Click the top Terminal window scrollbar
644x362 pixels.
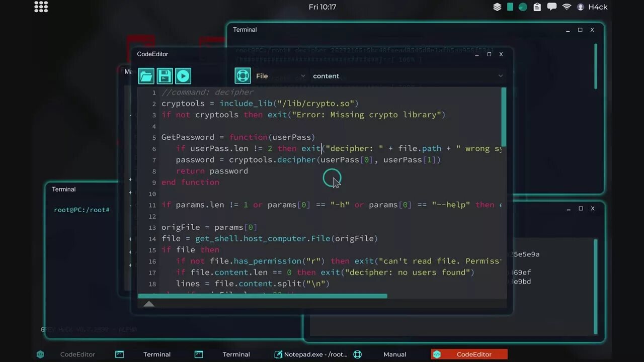coord(596,66)
